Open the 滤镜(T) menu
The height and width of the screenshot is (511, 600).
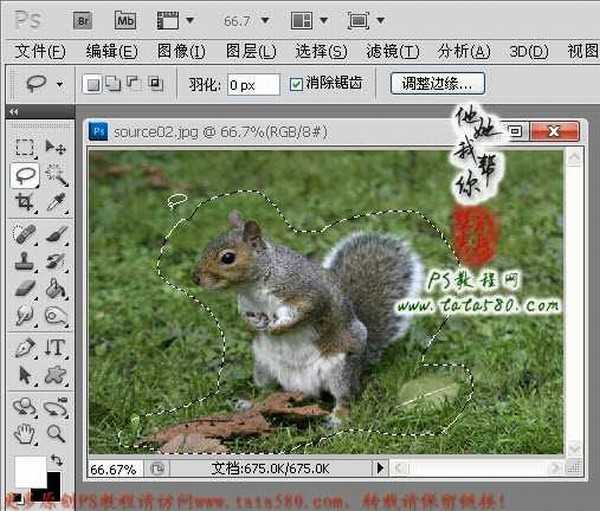pyautogui.click(x=392, y=52)
